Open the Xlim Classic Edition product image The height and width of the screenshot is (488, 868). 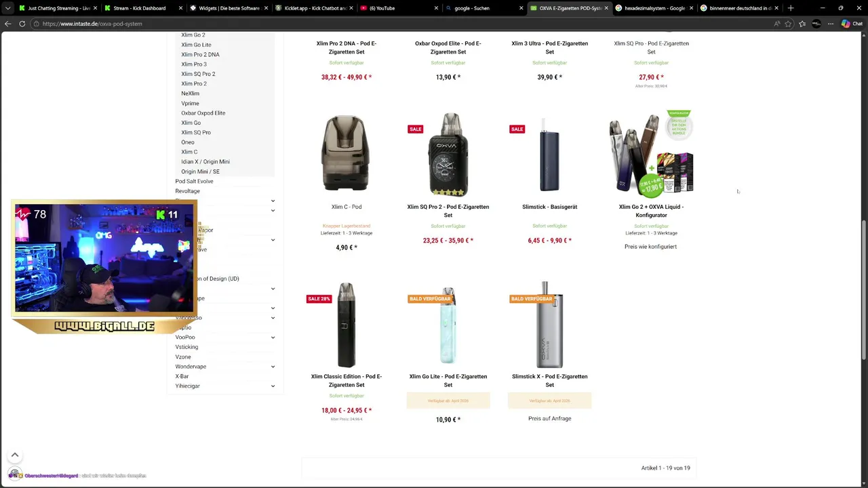click(347, 325)
